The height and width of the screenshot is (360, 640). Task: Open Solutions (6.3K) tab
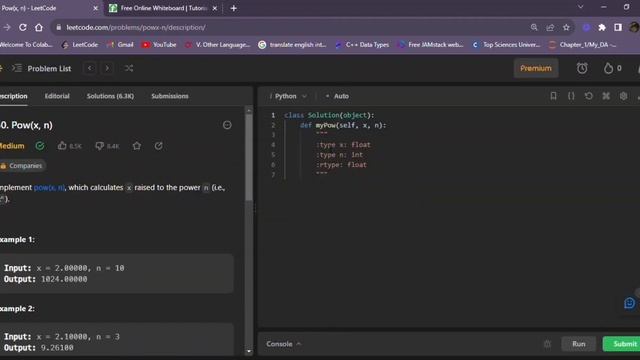[x=110, y=96]
